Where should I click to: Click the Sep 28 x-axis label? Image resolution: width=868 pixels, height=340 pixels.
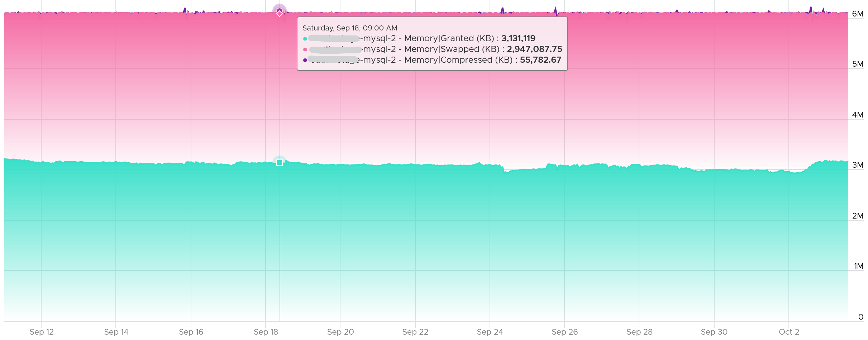click(639, 332)
